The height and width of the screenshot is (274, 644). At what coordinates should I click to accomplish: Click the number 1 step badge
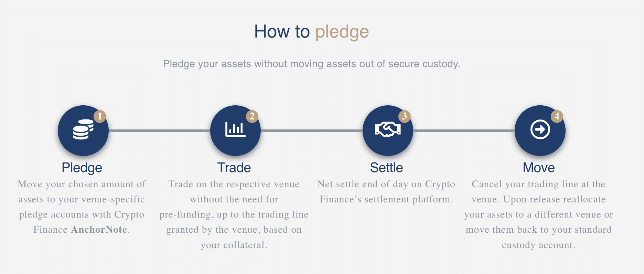(x=100, y=116)
